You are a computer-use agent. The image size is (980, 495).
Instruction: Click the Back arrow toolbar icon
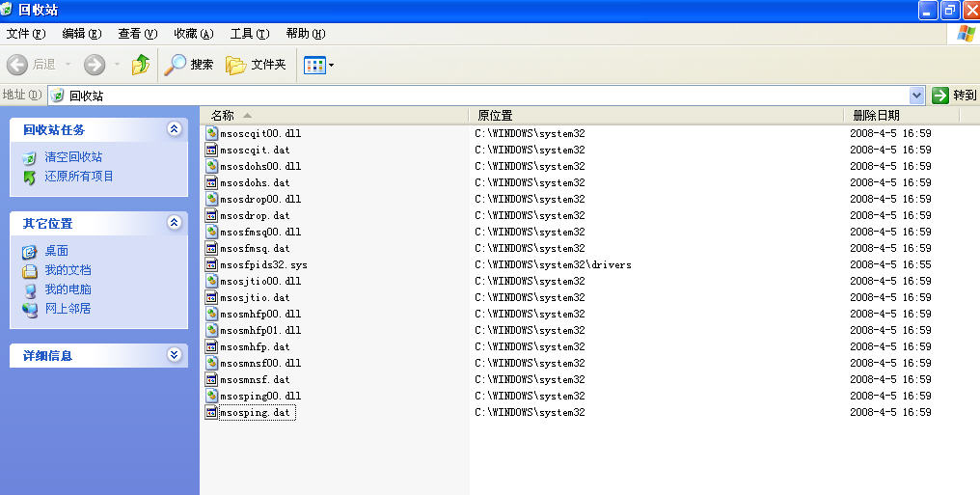pos(16,65)
